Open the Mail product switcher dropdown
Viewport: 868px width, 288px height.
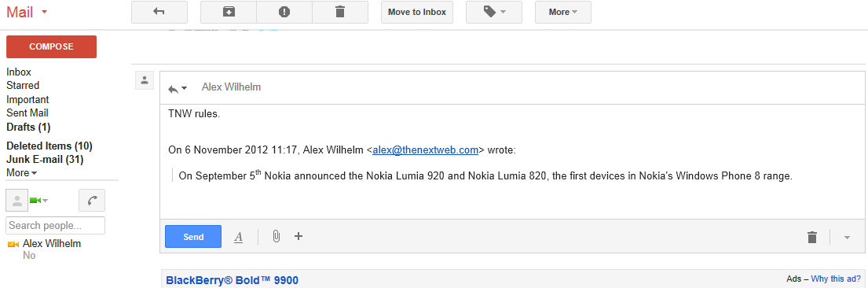(27, 12)
